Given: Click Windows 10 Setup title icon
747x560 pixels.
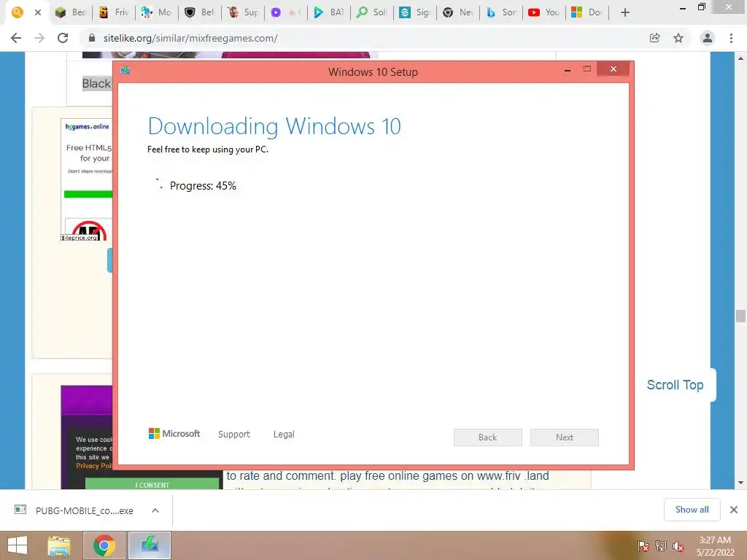Looking at the screenshot, I should click(x=125, y=71).
